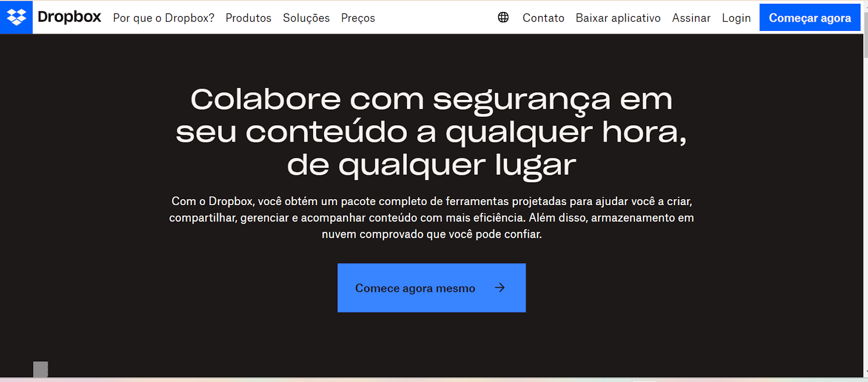868x382 pixels.
Task: Go to Dropbox wordmark home link
Action: [x=69, y=17]
